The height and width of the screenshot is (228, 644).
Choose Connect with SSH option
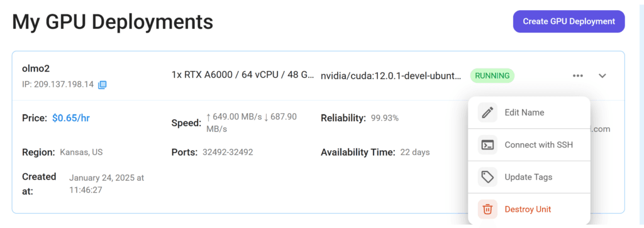(x=529, y=144)
